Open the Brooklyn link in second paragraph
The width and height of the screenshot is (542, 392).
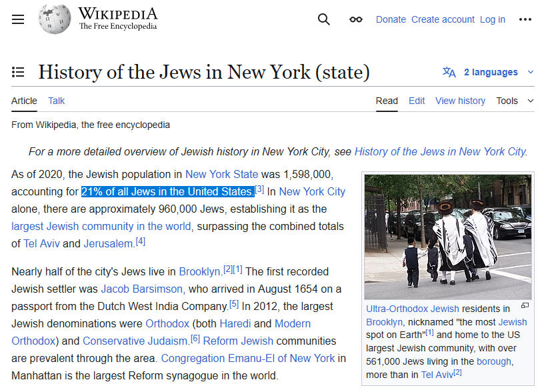pos(200,272)
